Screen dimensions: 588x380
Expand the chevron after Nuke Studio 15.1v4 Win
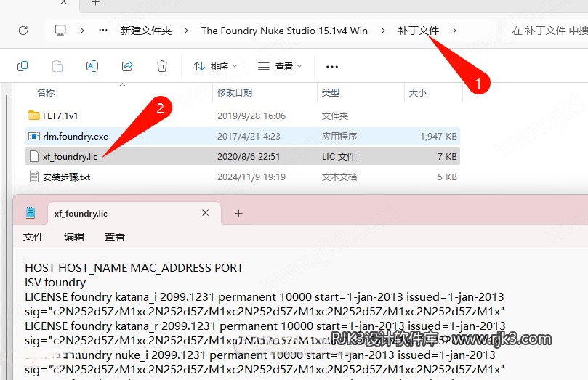point(382,31)
